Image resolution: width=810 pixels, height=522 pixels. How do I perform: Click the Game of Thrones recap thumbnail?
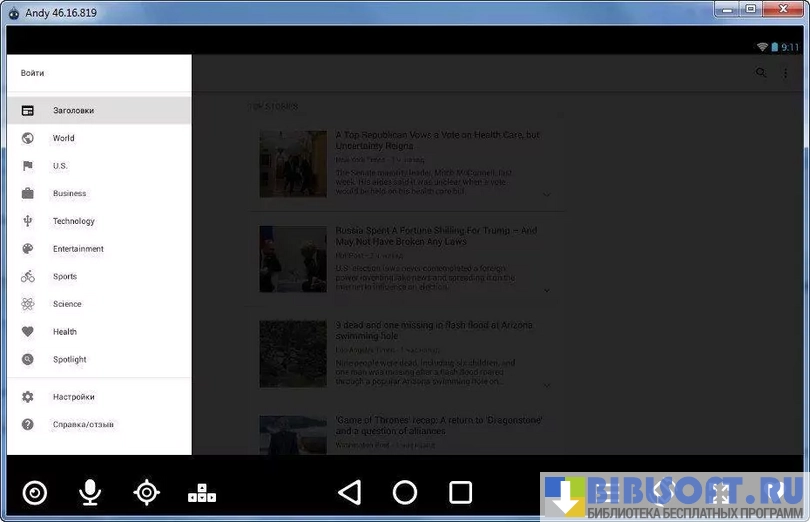click(293, 436)
